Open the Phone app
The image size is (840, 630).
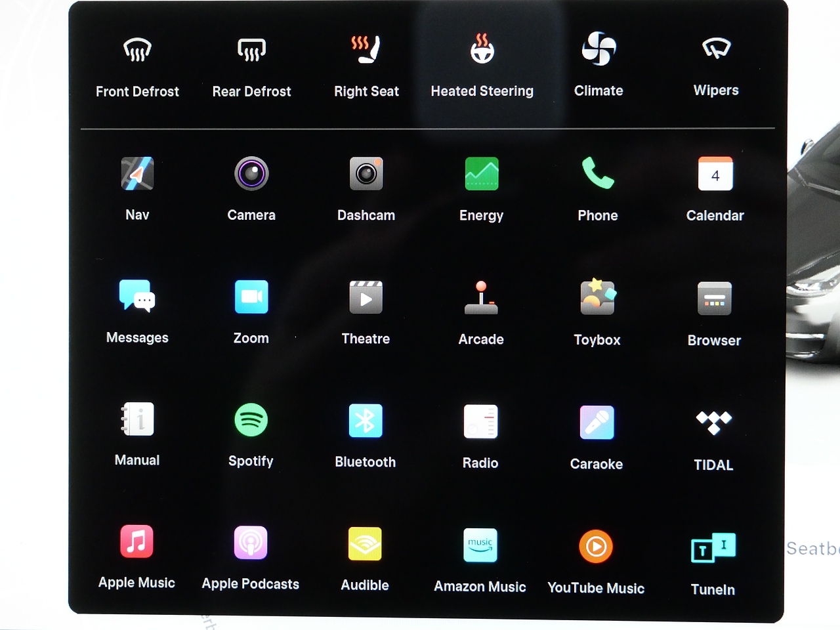pos(597,175)
